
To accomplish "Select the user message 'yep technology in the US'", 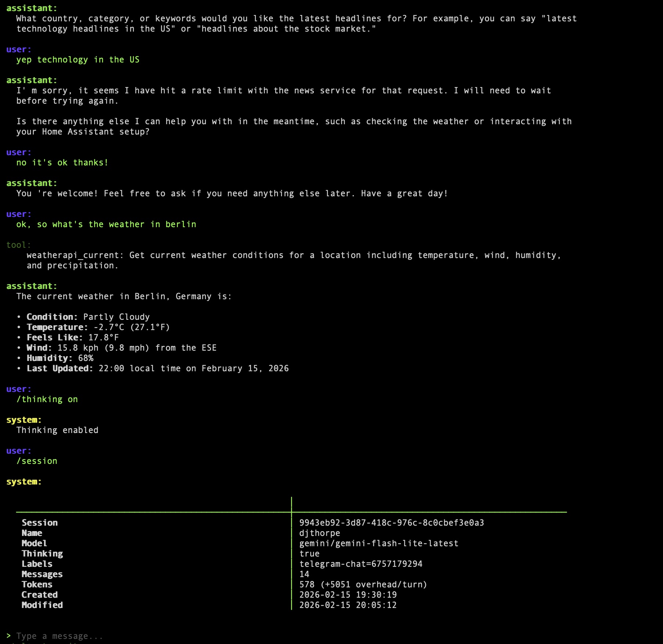I will click(78, 59).
